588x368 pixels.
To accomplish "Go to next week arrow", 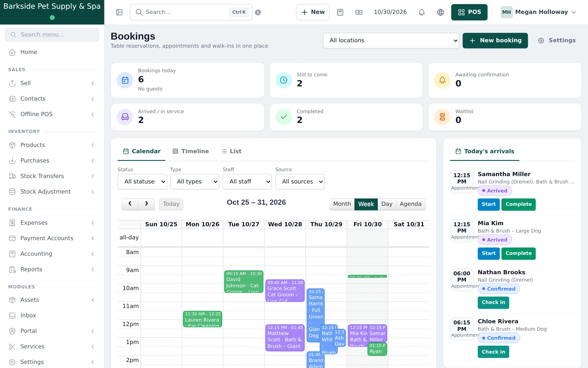I will pos(146,204).
